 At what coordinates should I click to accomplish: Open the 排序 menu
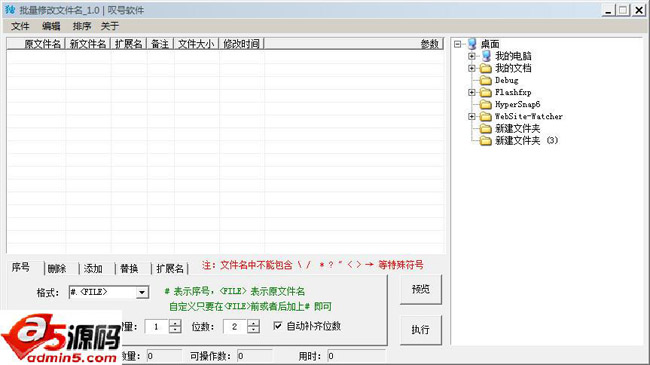pyautogui.click(x=82, y=26)
